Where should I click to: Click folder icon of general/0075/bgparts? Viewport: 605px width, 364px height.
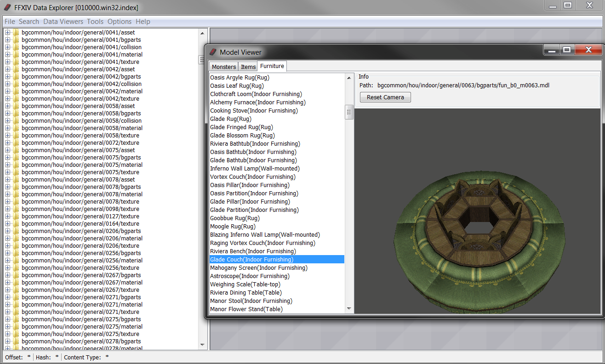tap(16, 158)
